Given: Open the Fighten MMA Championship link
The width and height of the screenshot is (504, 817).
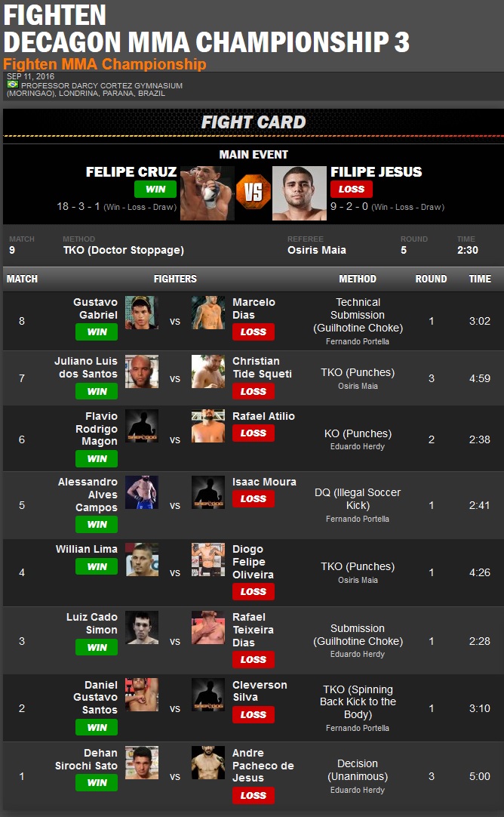Looking at the screenshot, I should coord(105,64).
